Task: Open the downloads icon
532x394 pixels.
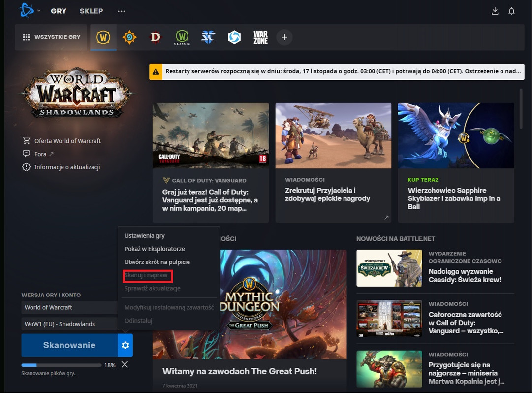Action: [495, 11]
